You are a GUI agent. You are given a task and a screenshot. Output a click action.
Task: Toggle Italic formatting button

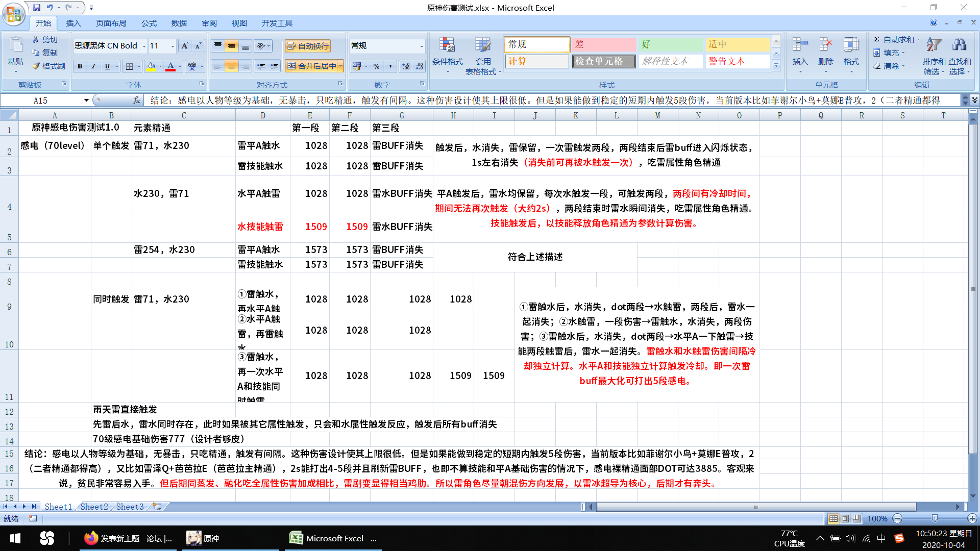pos(93,66)
